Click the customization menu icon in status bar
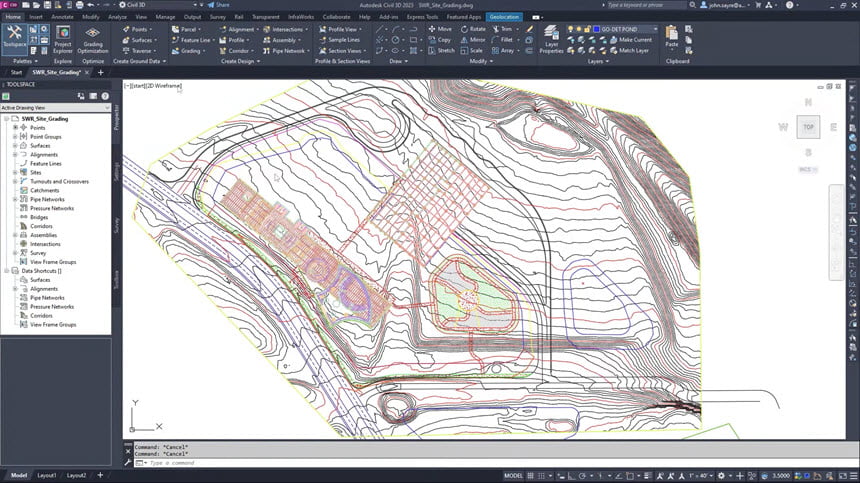Viewport: 860px width, 483px height. tap(854, 476)
